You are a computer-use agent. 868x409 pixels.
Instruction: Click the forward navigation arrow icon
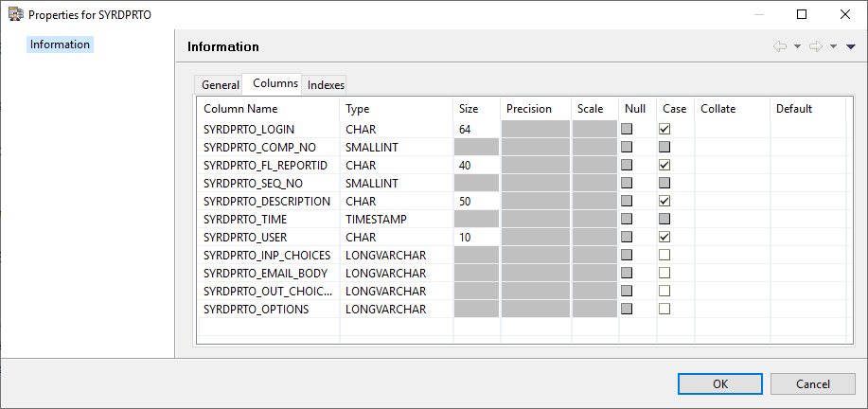[x=815, y=46]
